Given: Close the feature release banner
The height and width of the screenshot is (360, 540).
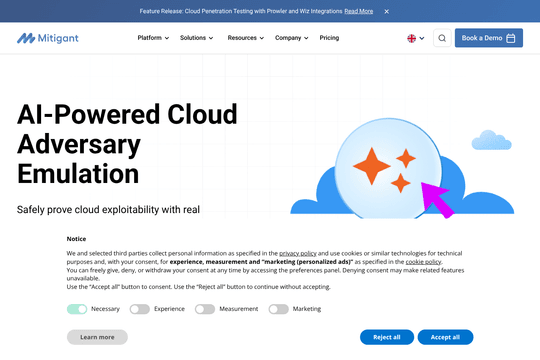Looking at the screenshot, I should (387, 11).
